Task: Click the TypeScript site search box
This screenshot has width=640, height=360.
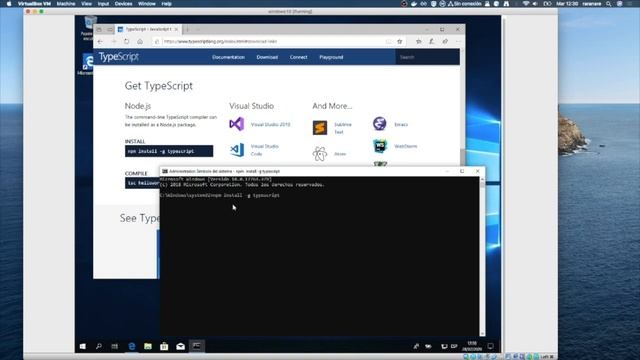Action: 427,57
